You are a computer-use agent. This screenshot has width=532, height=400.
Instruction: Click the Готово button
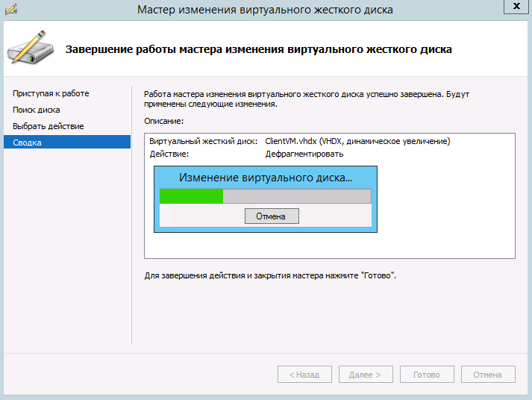click(x=427, y=375)
